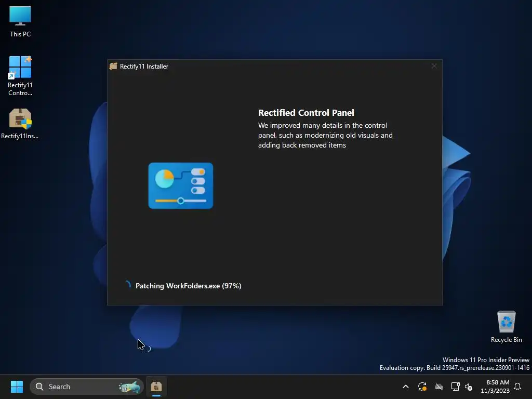Viewport: 532px width, 399px height.
Task: Click the Control Panel illustration in installer
Action: pos(180,185)
